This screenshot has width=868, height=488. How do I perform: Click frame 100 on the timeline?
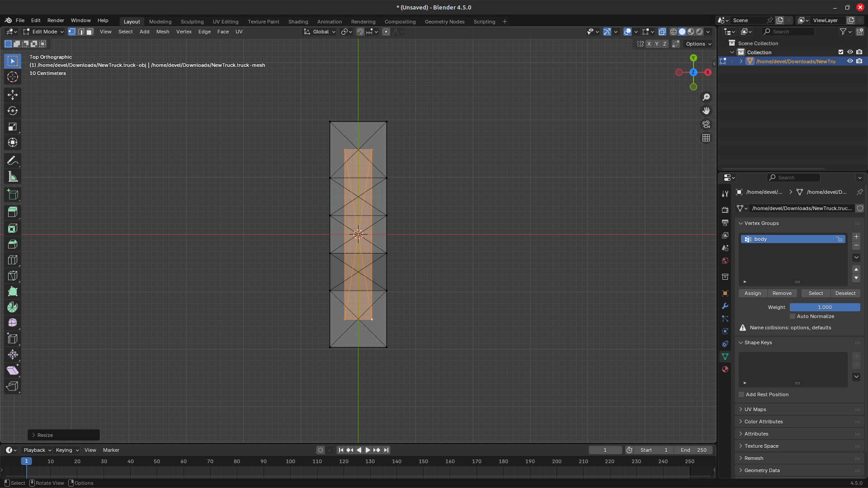click(x=290, y=461)
